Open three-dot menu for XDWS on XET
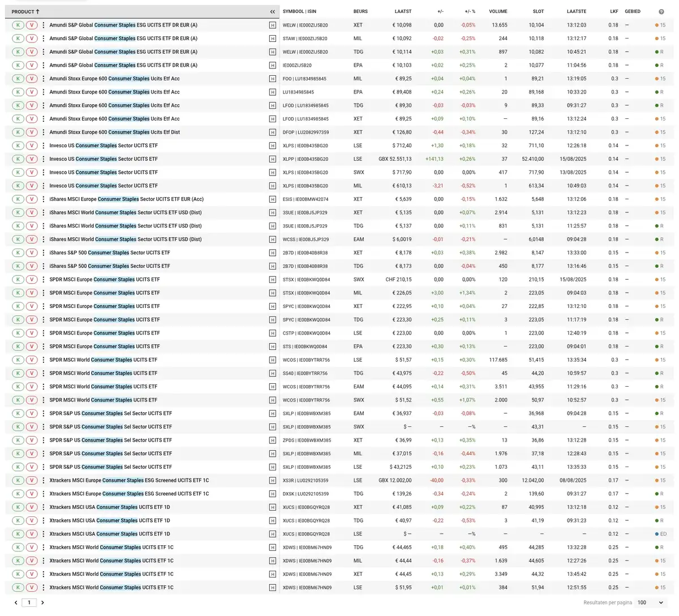This screenshot has height=616, width=679. (x=44, y=574)
